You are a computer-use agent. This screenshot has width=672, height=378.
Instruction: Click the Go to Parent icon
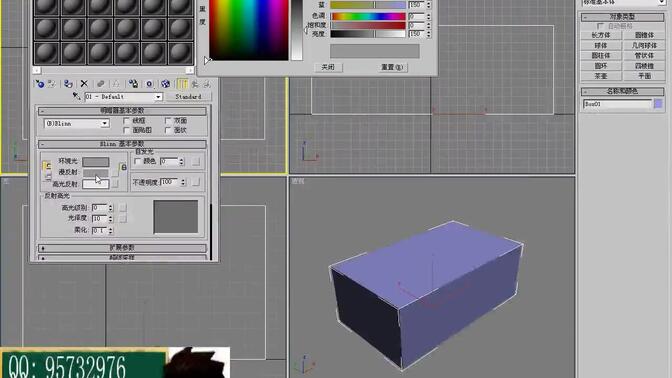195,84
